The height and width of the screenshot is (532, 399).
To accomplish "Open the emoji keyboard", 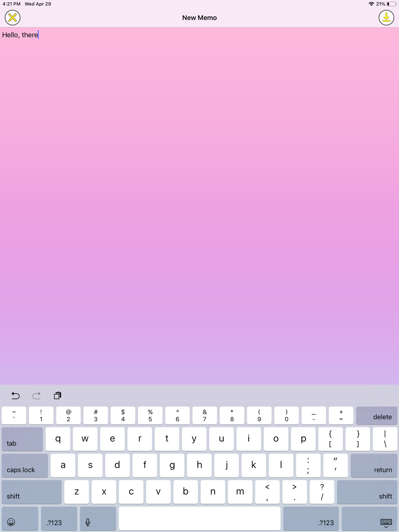I will tap(20, 518).
